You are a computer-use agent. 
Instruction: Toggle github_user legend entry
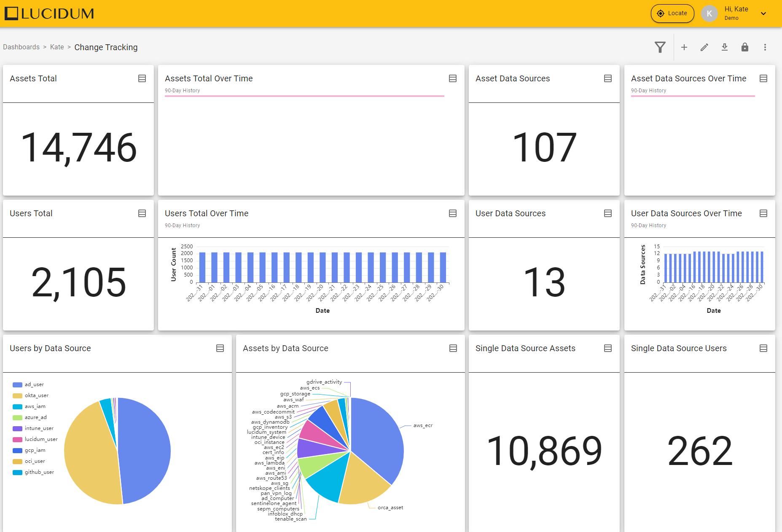tap(33, 472)
